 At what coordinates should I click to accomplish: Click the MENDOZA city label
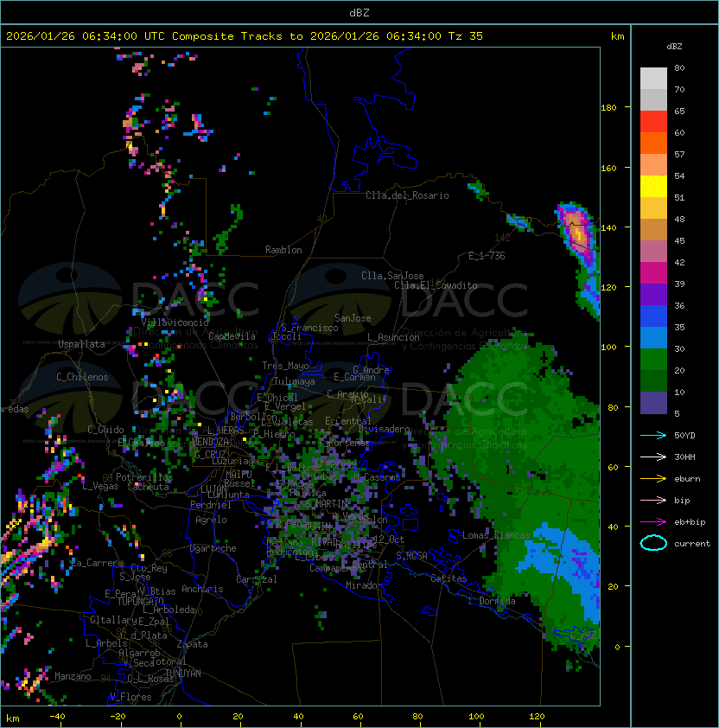tap(210, 441)
